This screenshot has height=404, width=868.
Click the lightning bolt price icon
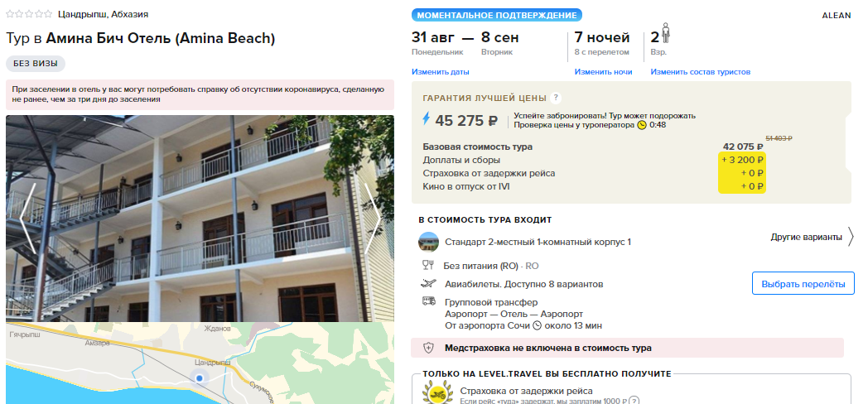click(x=427, y=119)
